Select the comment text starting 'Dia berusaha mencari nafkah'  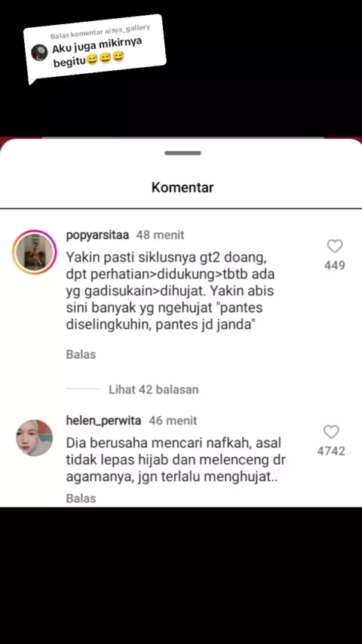tap(176, 461)
